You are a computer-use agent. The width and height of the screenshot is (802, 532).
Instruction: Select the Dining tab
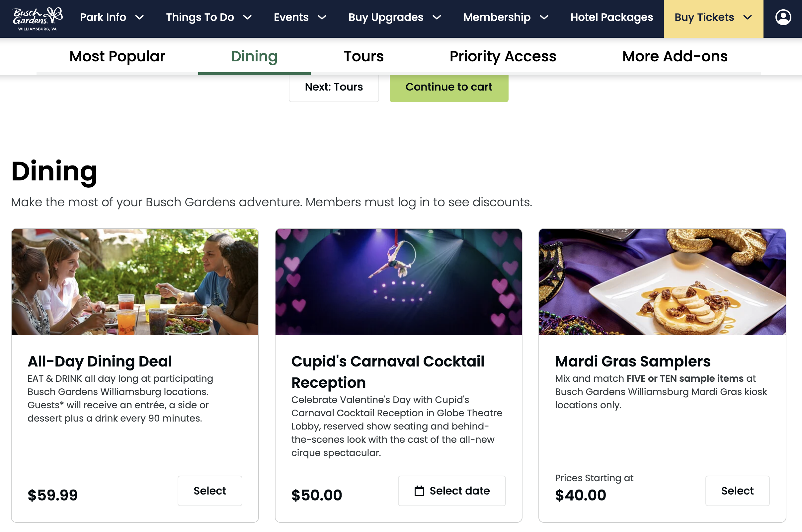click(254, 56)
